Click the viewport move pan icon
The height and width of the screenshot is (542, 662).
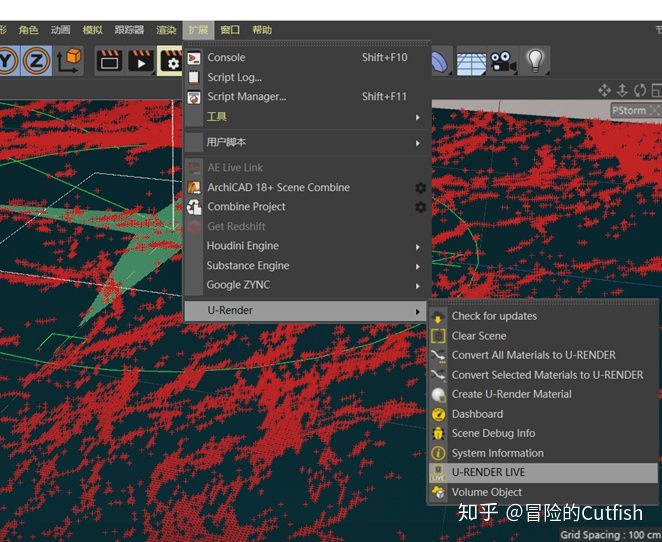coord(604,91)
